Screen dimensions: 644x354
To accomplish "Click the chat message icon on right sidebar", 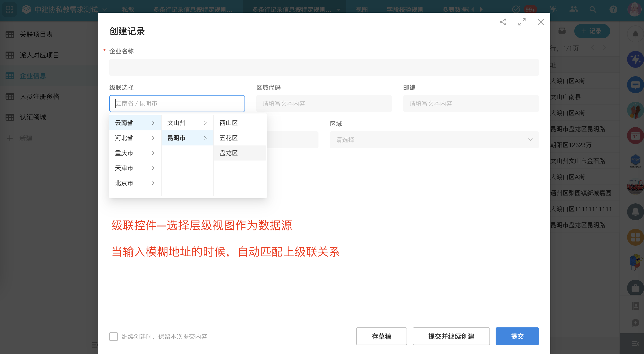I will pos(635,85).
